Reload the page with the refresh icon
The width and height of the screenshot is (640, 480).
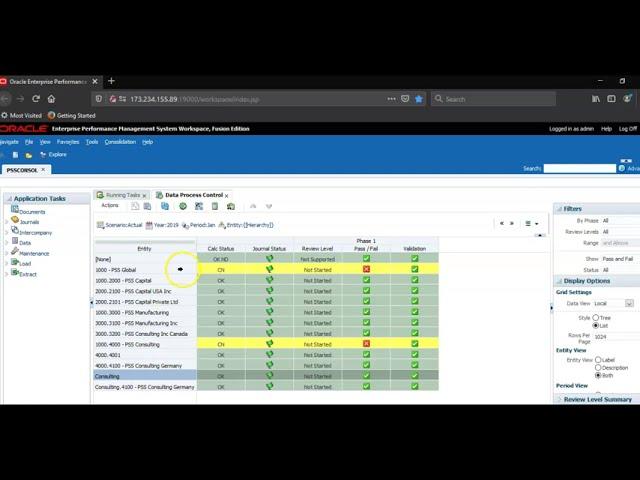[36, 99]
